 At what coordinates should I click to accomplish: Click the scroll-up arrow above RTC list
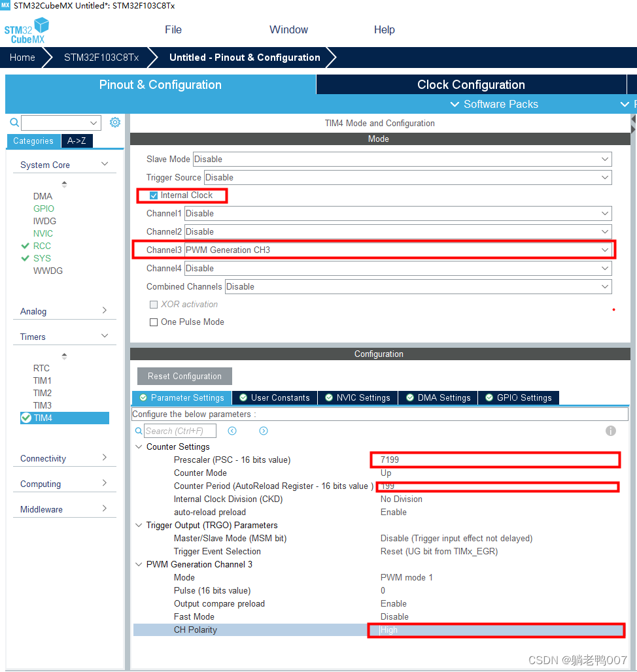point(64,356)
